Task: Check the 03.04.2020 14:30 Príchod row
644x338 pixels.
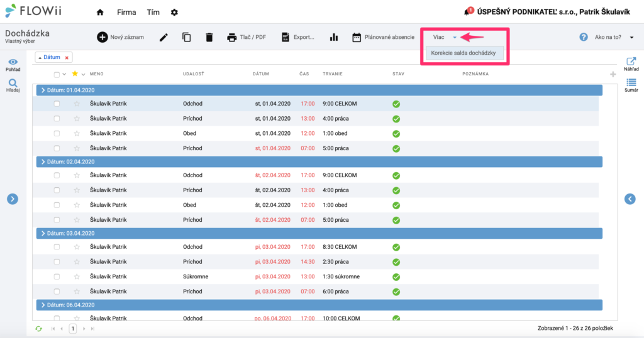Action: (x=57, y=262)
